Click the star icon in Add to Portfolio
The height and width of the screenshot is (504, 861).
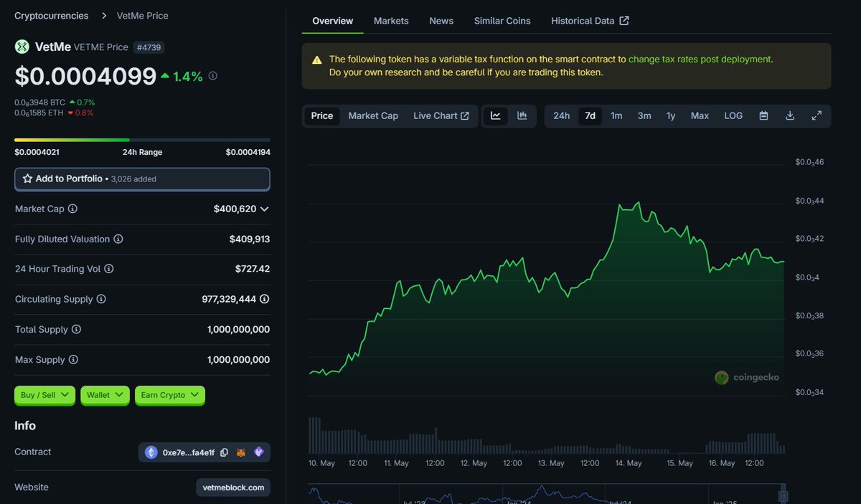point(27,179)
